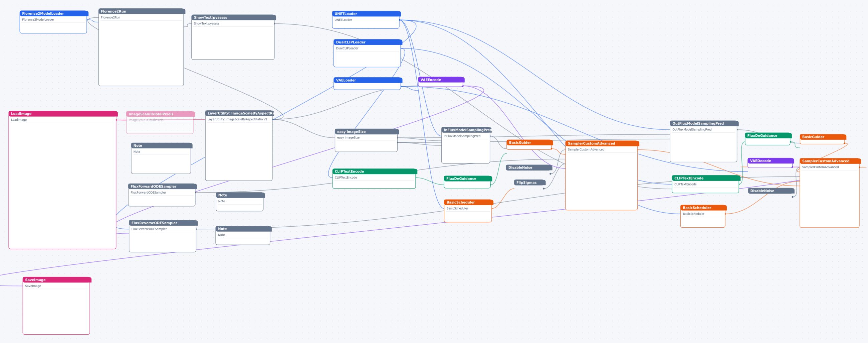
Task: Select the ShowText|pysssss node header
Action: pyautogui.click(x=233, y=17)
